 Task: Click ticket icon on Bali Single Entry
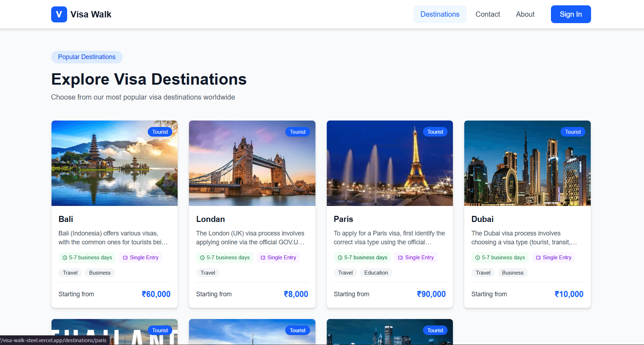[x=125, y=258]
